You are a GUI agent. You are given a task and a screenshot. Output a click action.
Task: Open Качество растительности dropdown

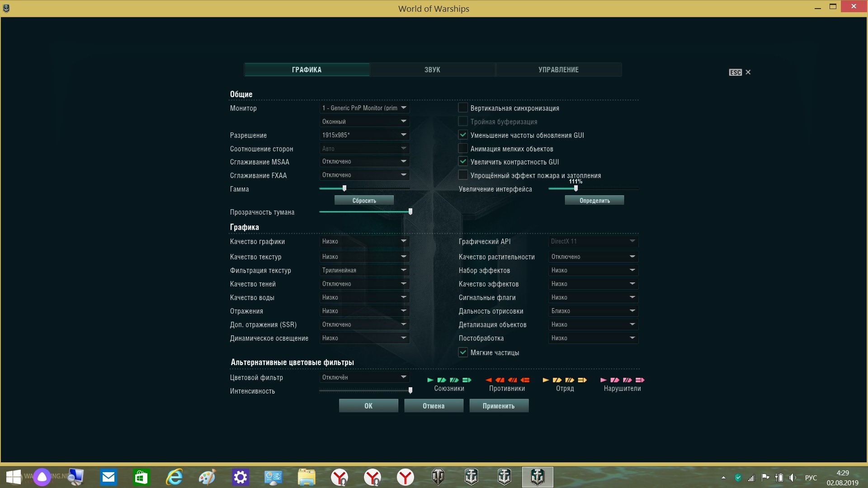click(x=593, y=257)
